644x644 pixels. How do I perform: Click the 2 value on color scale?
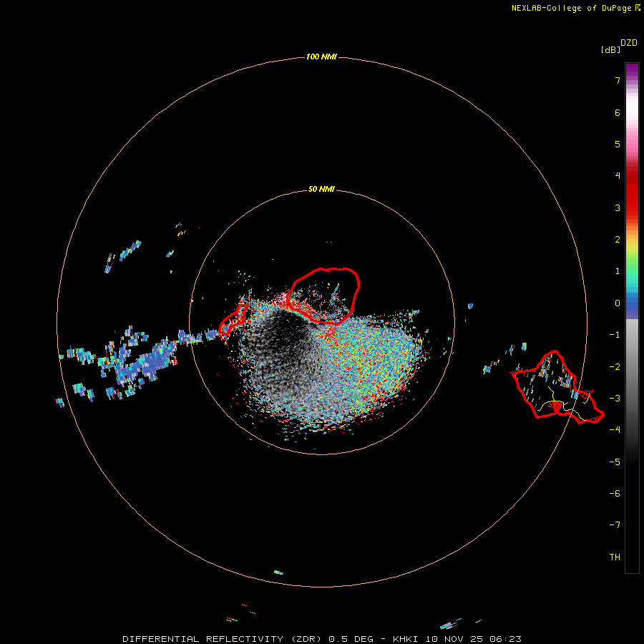tap(618, 240)
